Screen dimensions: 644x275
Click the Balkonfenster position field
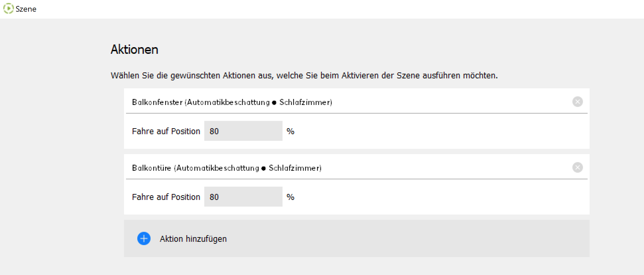[243, 131]
